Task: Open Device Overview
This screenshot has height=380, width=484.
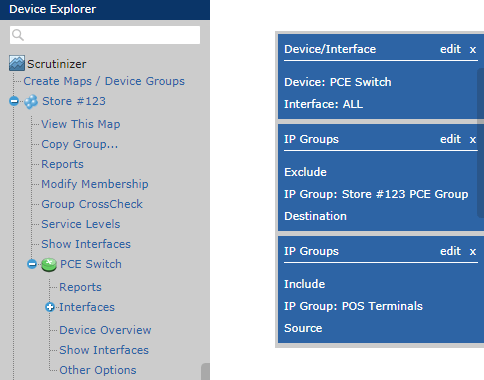Action: point(105,330)
